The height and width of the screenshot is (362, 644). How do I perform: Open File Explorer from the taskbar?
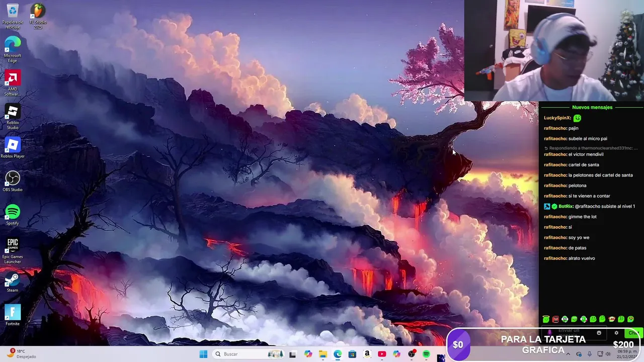(x=323, y=354)
